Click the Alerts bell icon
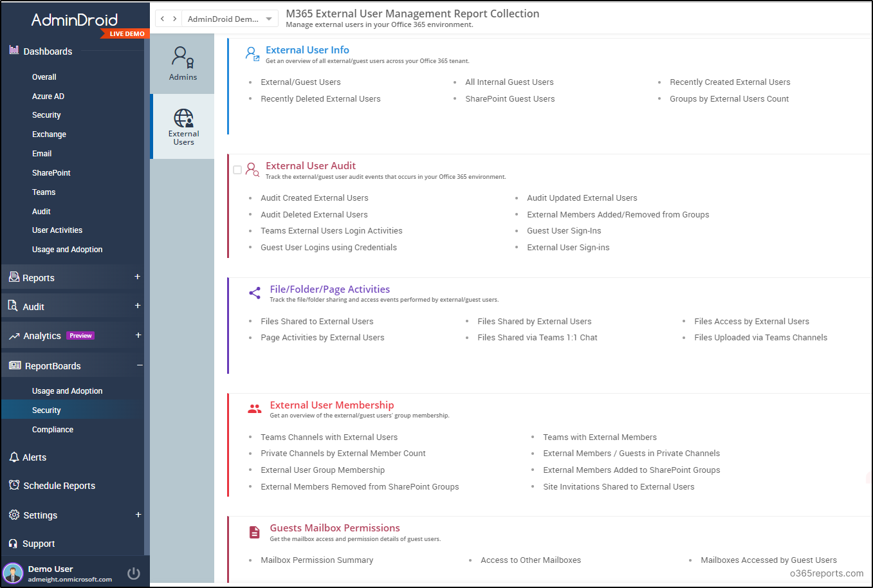 coord(14,457)
